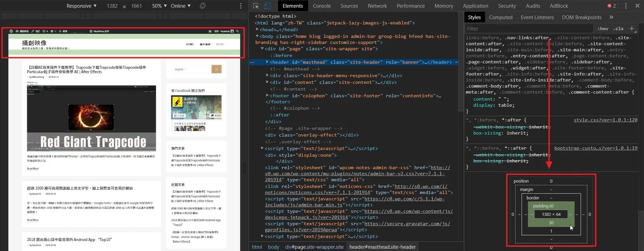The height and width of the screenshot is (251, 644).
Task: Click the red error count indicator
Action: tap(612, 6)
